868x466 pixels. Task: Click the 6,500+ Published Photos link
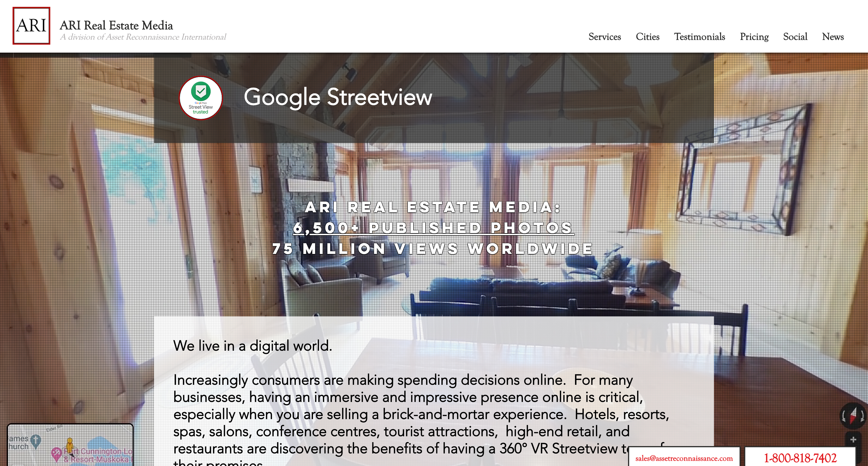tap(433, 228)
